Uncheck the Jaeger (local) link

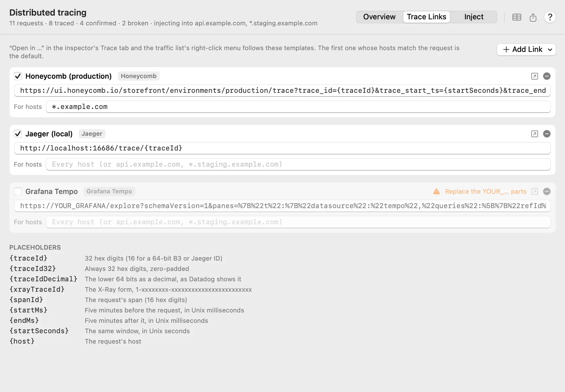(x=18, y=134)
